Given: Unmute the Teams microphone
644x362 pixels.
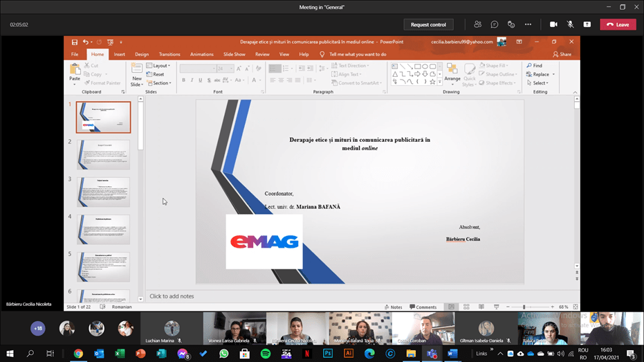Looking at the screenshot, I should point(571,24).
